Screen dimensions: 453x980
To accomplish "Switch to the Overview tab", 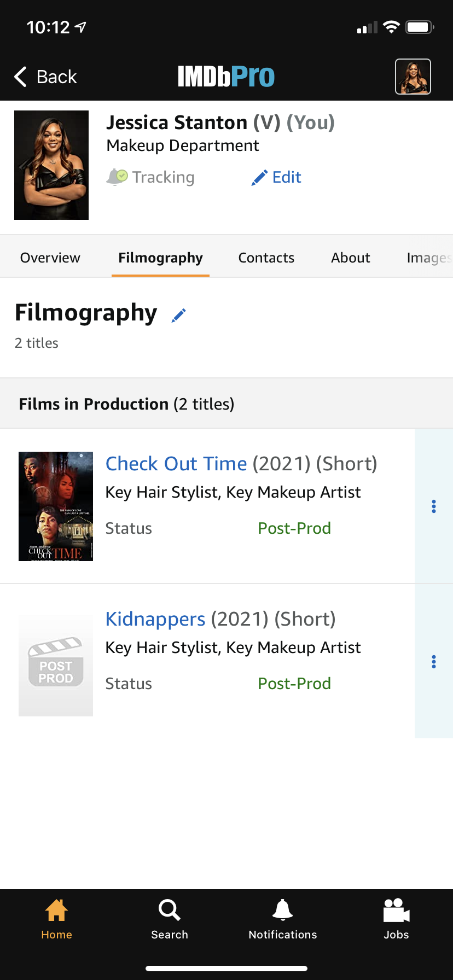I will tap(50, 258).
